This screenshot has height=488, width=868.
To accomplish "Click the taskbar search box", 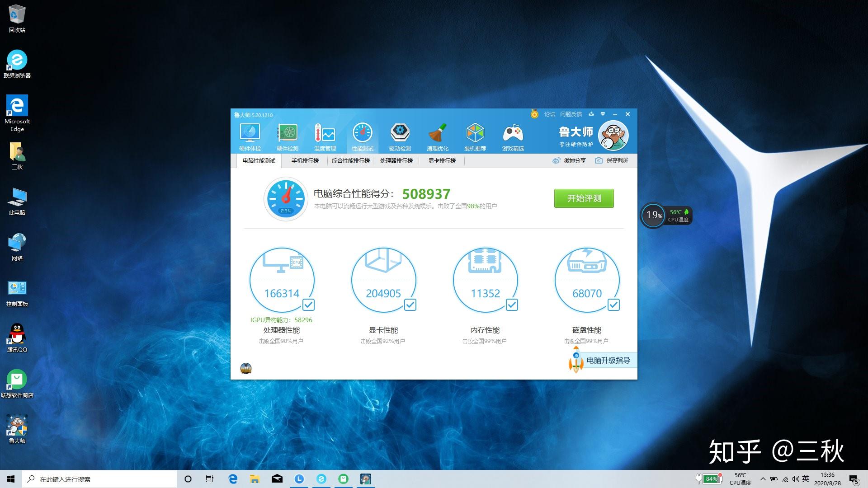I will coord(99,479).
